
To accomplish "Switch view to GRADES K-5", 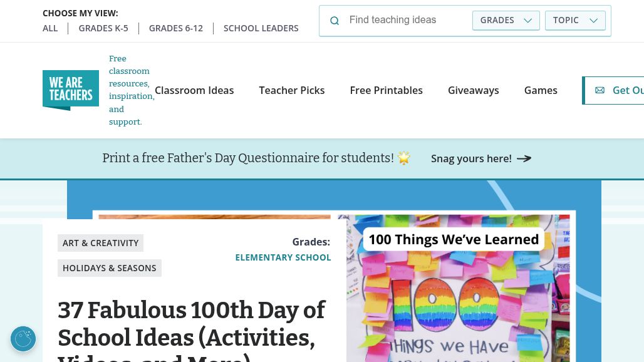I will [x=103, y=28].
